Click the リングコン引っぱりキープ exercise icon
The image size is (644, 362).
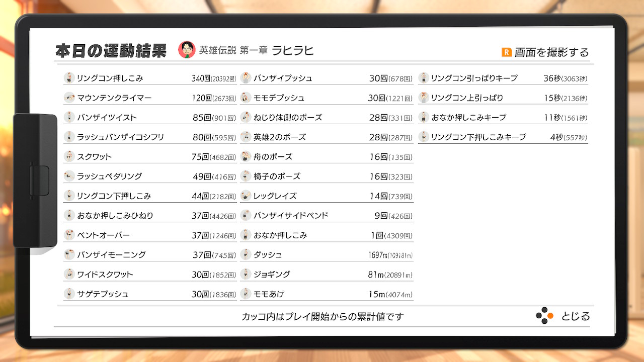[x=424, y=78]
